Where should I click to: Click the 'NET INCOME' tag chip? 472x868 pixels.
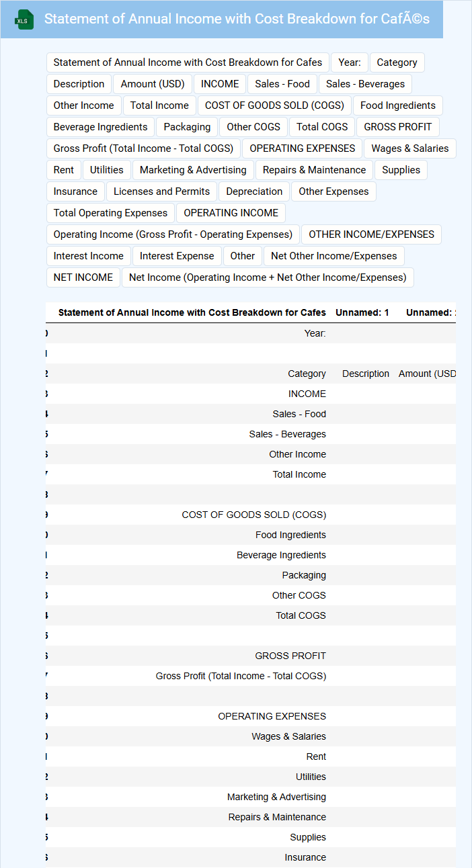[x=83, y=277]
